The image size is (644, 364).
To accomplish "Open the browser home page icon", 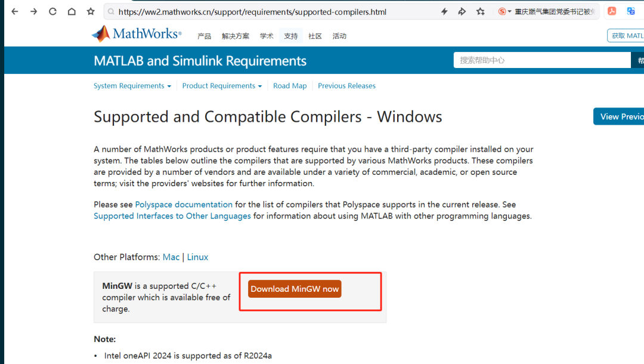I will pos(72,11).
